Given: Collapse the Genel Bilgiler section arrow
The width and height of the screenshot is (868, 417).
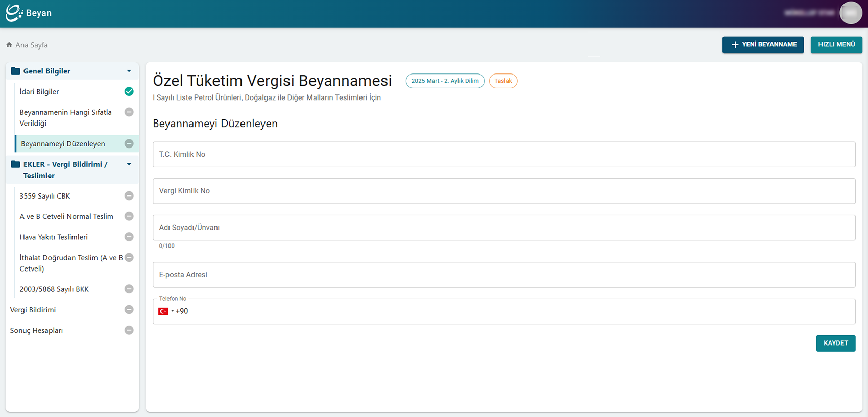Looking at the screenshot, I should click(x=129, y=71).
